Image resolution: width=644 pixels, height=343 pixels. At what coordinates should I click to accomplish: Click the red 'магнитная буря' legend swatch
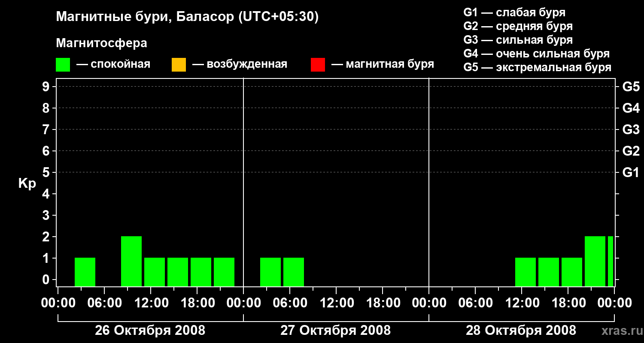[x=318, y=65]
